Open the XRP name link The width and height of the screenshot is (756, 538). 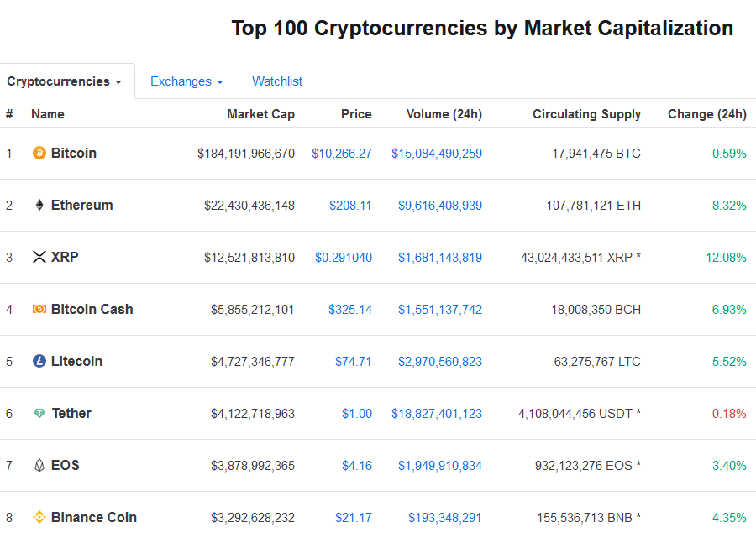[x=65, y=257]
